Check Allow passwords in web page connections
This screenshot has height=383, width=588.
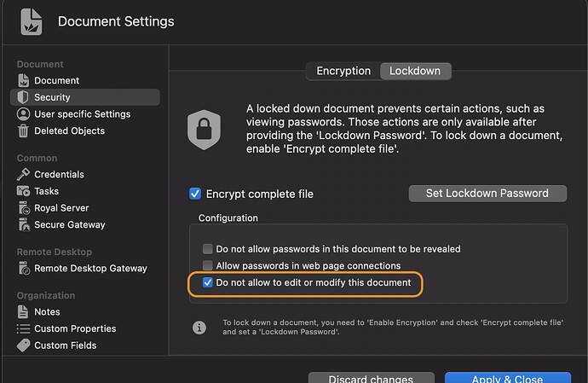click(207, 266)
